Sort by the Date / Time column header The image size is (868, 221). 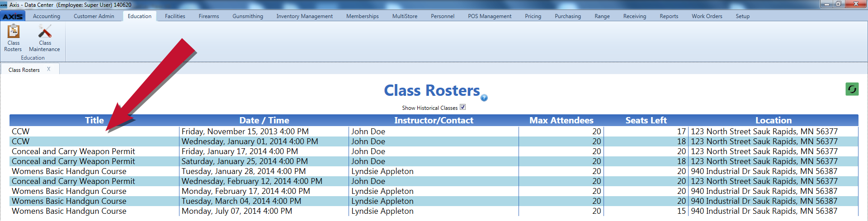pos(264,120)
